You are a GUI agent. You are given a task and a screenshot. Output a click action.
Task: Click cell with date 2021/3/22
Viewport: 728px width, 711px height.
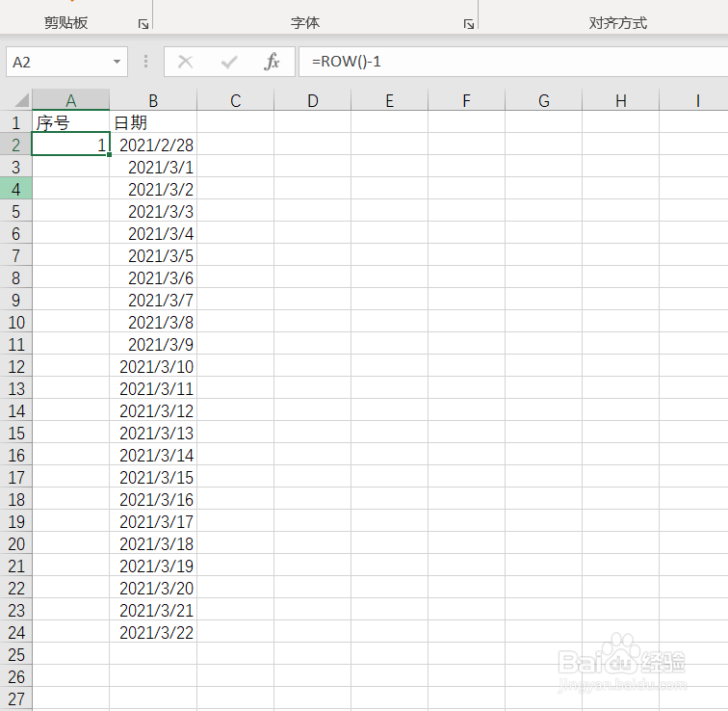(153, 632)
